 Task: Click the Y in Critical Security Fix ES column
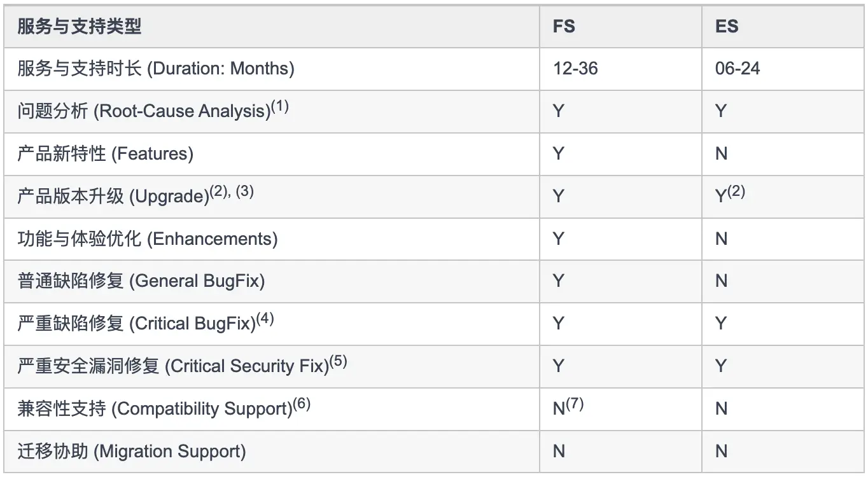pos(721,366)
